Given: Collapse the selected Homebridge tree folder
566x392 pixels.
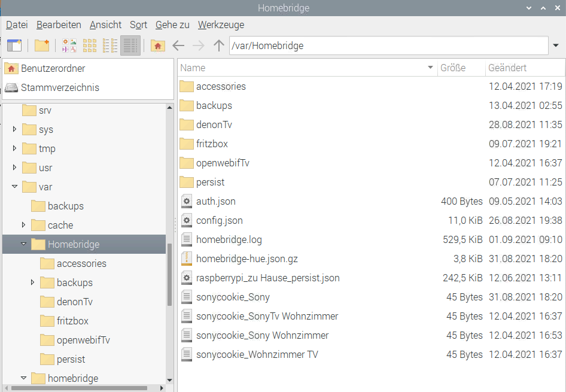Looking at the screenshot, I should [x=23, y=244].
